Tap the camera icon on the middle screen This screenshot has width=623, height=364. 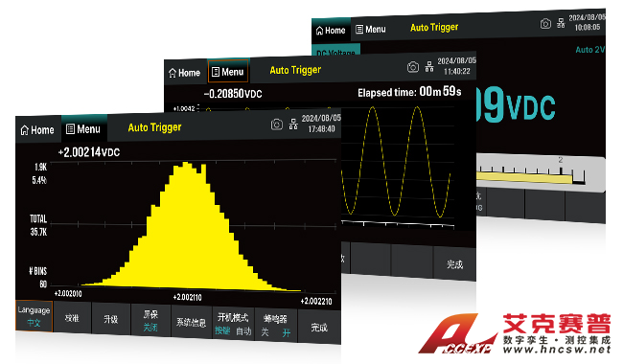point(413,67)
